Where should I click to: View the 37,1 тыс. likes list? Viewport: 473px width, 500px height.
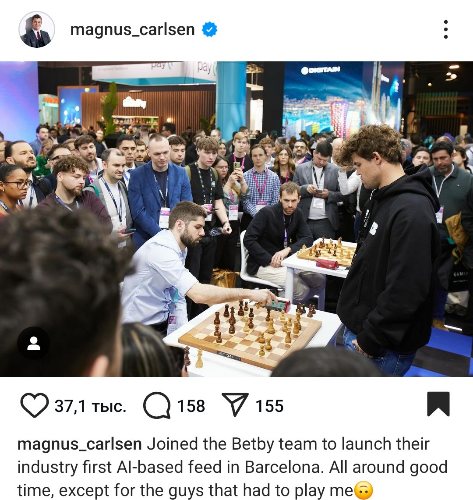pos(90,406)
